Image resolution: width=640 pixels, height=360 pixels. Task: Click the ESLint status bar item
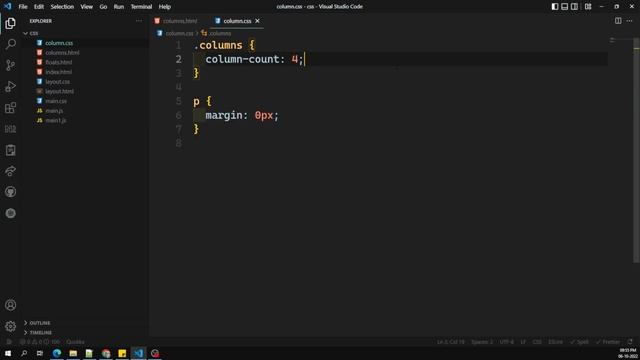555,342
